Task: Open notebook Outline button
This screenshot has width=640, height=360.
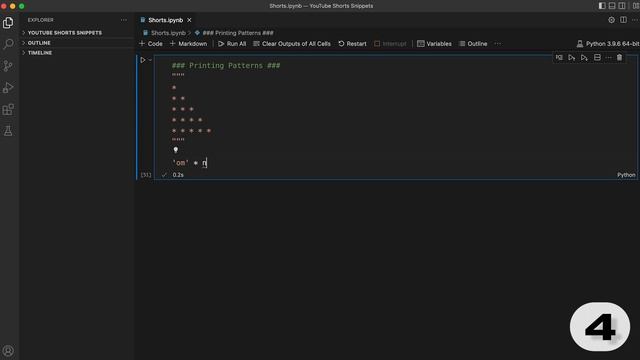Action: click(x=473, y=44)
